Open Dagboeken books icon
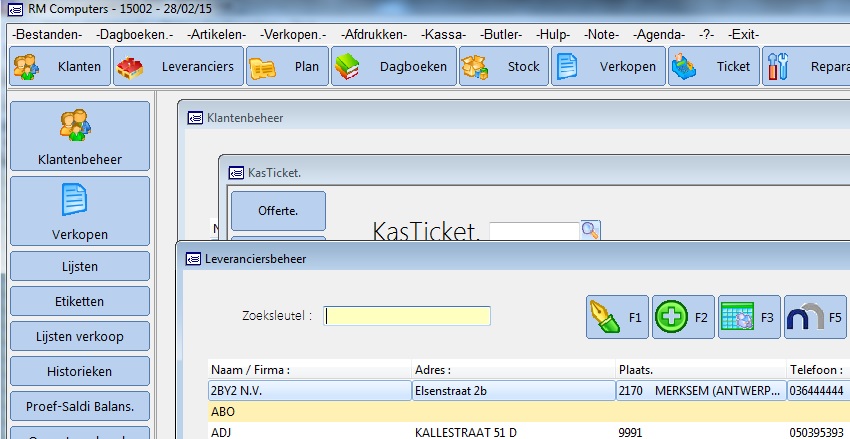The width and height of the screenshot is (850, 439). pos(347,67)
